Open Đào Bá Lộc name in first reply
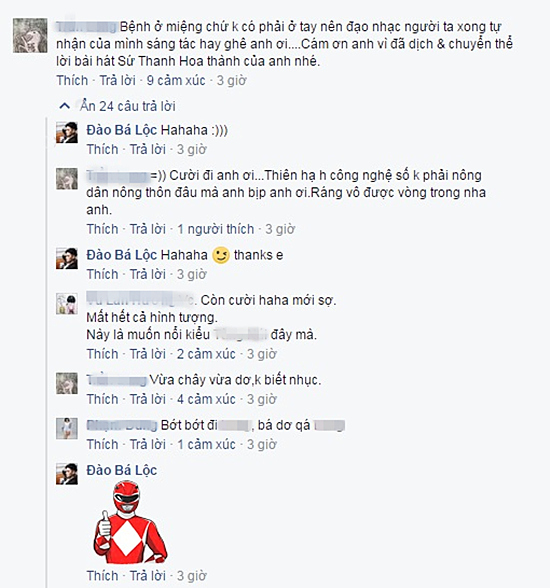Screen dimensions: 550x588 point(122,130)
